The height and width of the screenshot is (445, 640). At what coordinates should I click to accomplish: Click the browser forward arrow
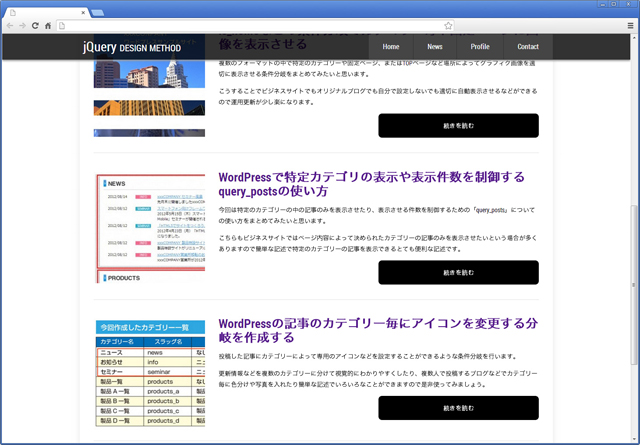[x=22, y=25]
